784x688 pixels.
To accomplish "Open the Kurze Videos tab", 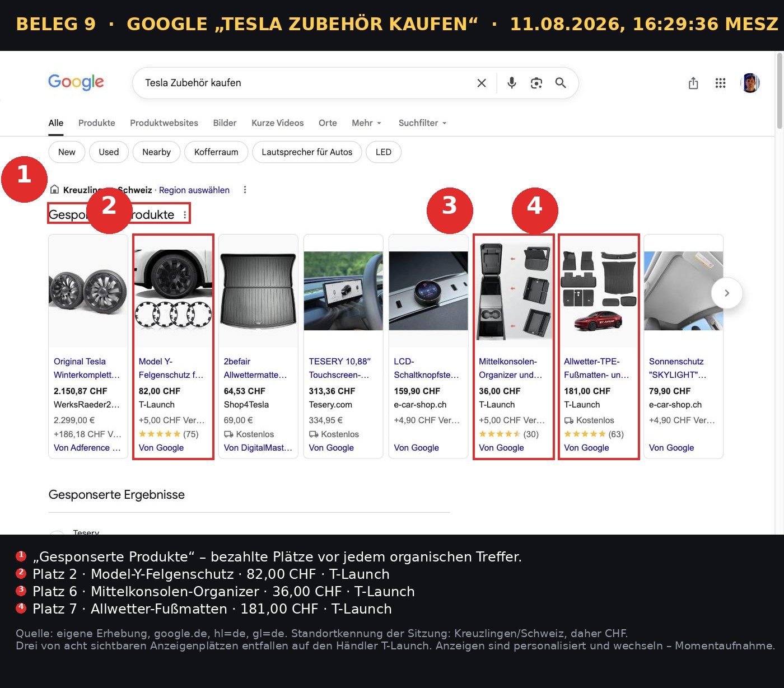I will click(278, 123).
